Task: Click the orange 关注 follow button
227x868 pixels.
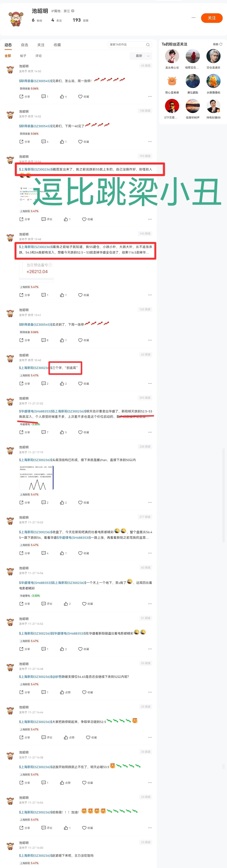Action: pos(211,18)
